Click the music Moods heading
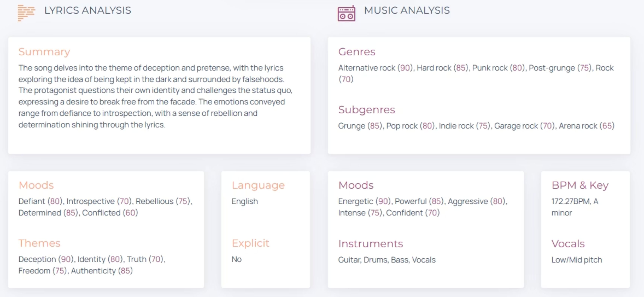 point(356,185)
